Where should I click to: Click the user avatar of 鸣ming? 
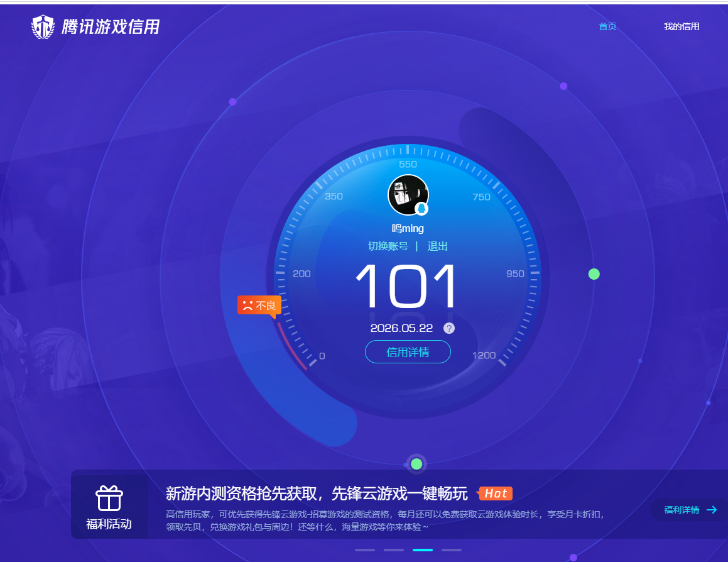point(408,195)
